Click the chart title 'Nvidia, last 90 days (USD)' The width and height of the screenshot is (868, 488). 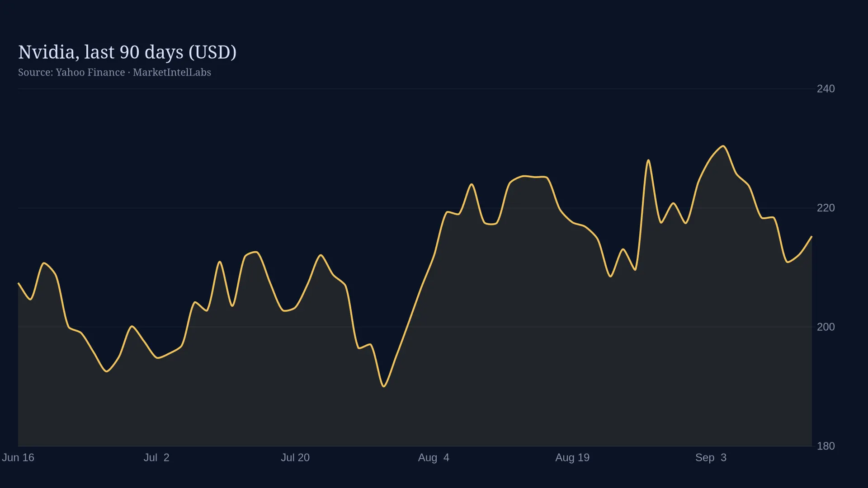pyautogui.click(x=127, y=52)
